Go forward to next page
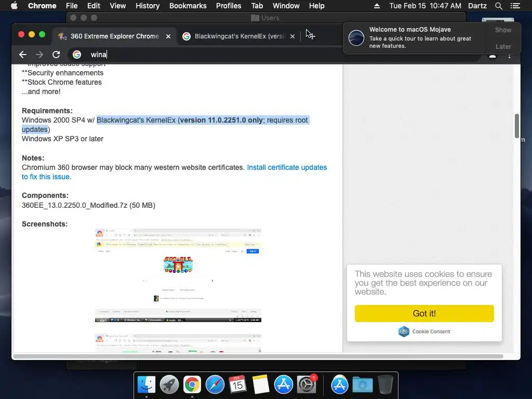Screen dimensions: 532x399 pyautogui.click(x=39, y=55)
